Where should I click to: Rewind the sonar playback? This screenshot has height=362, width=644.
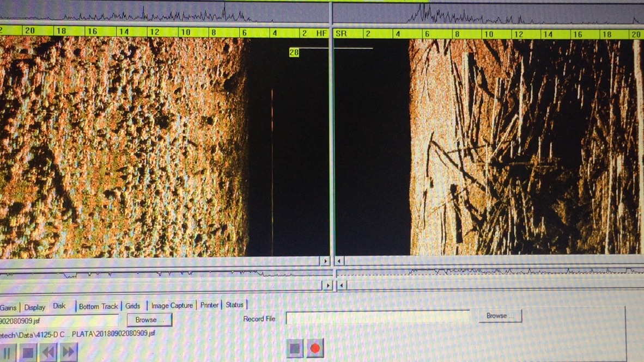48,353
